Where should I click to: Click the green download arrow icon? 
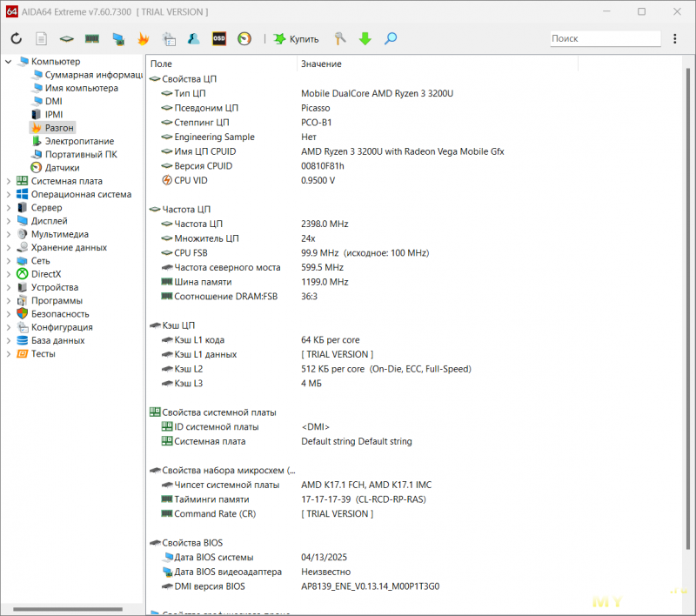click(365, 38)
